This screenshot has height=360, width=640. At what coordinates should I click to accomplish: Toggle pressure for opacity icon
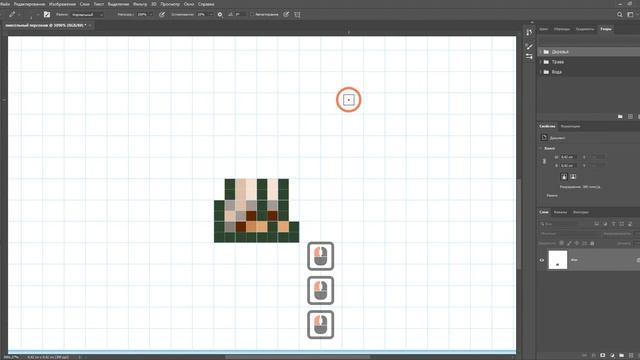[x=162, y=14]
